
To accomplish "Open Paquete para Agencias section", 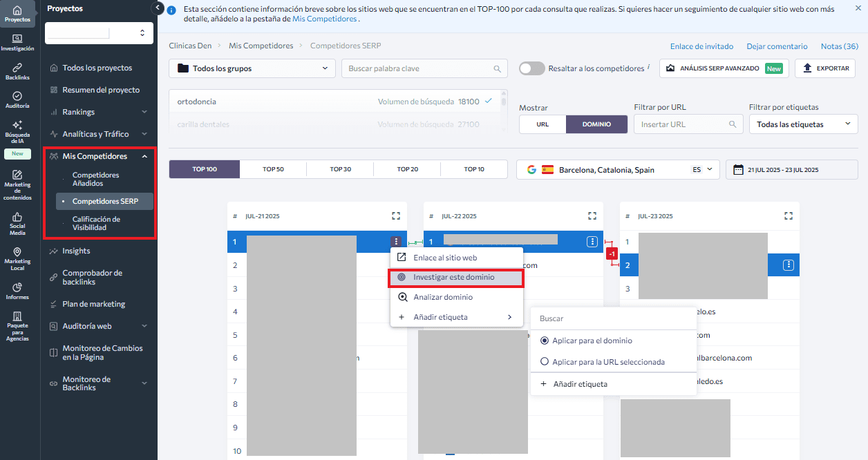I will [x=17, y=327].
